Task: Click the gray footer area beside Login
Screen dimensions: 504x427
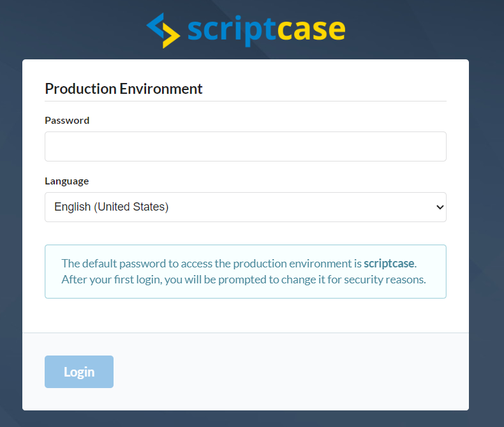Action: pyautogui.click(x=289, y=371)
